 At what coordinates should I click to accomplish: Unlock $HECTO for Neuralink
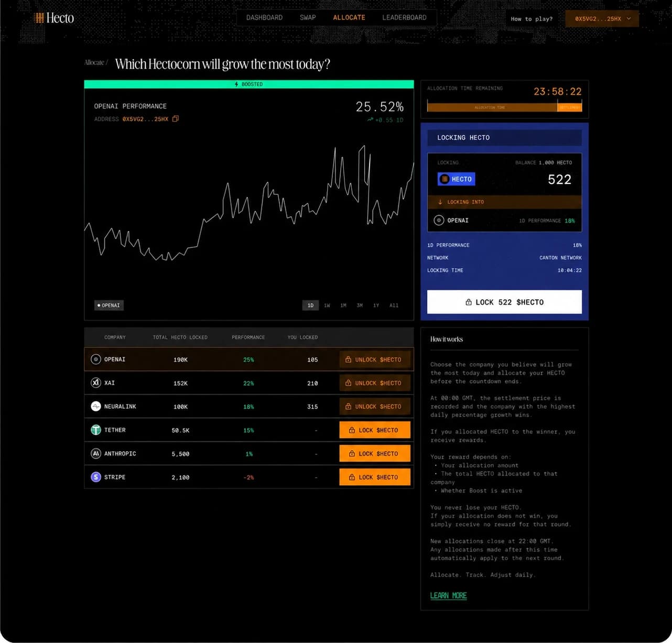click(375, 407)
